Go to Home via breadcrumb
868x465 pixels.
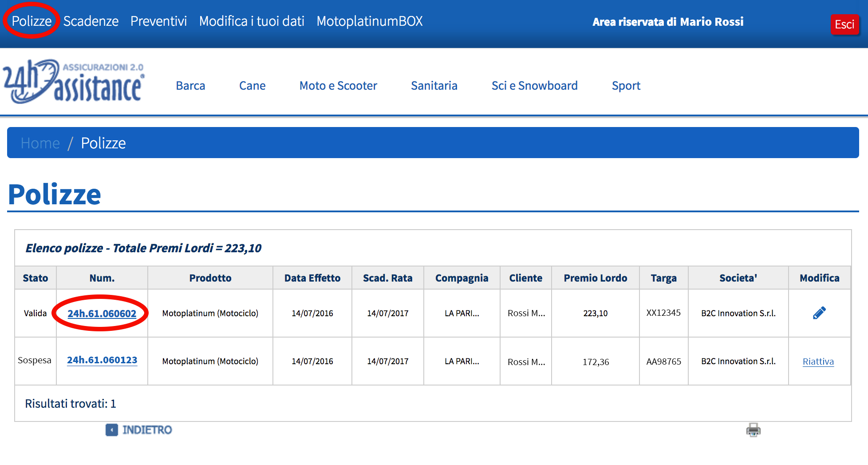[40, 143]
